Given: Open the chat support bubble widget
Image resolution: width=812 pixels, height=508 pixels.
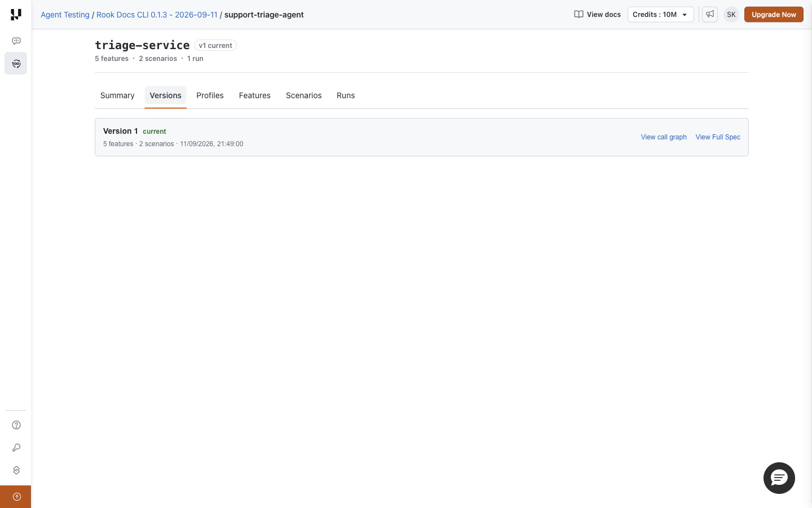Looking at the screenshot, I should [x=779, y=478].
